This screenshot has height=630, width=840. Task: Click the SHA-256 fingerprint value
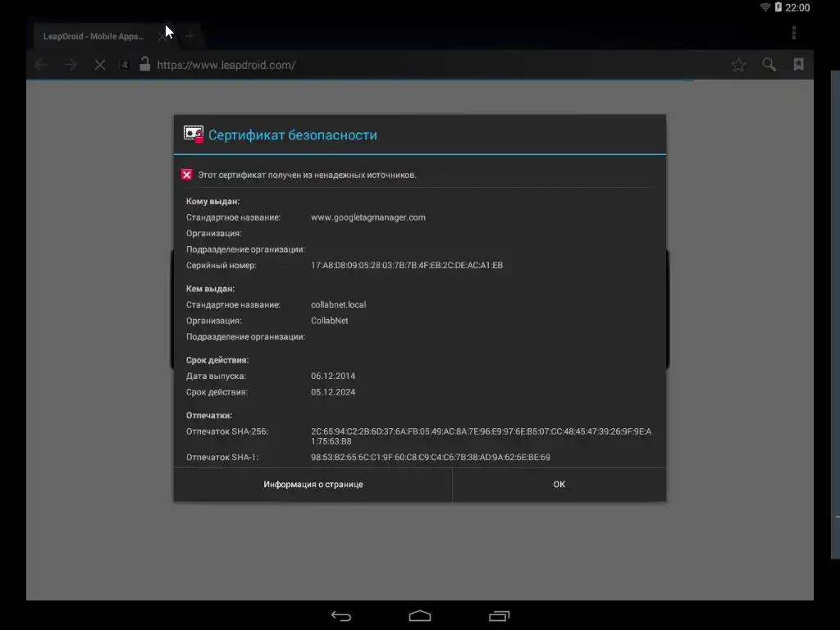(x=481, y=436)
